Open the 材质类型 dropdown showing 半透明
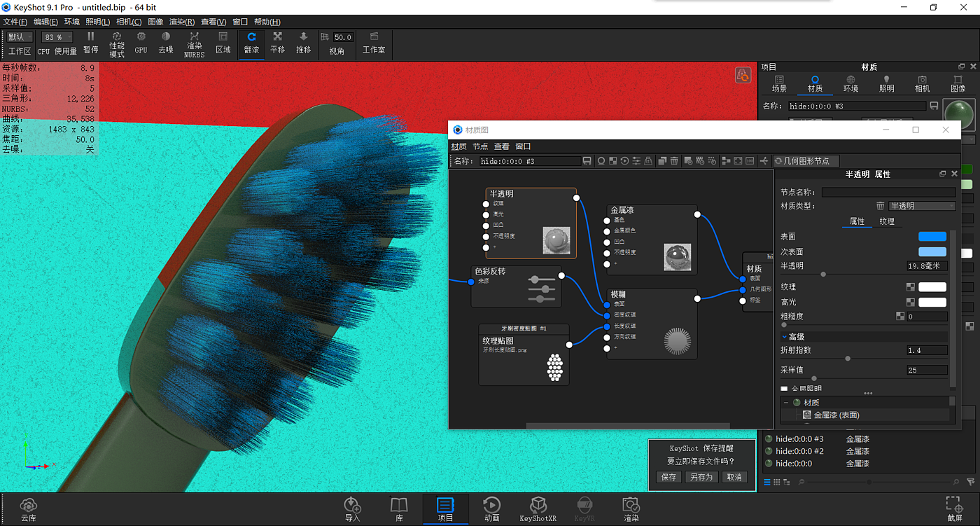 [x=922, y=206]
